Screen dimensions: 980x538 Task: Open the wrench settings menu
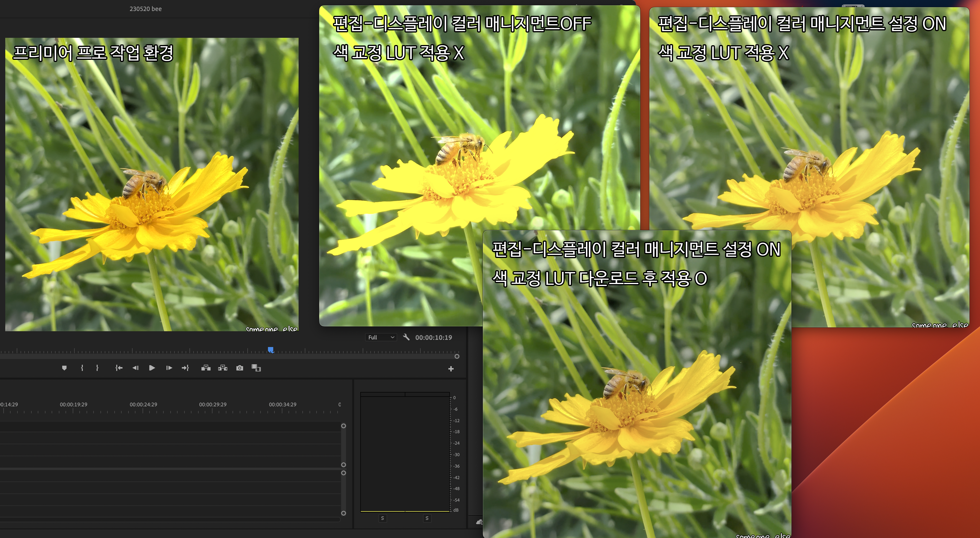point(406,337)
